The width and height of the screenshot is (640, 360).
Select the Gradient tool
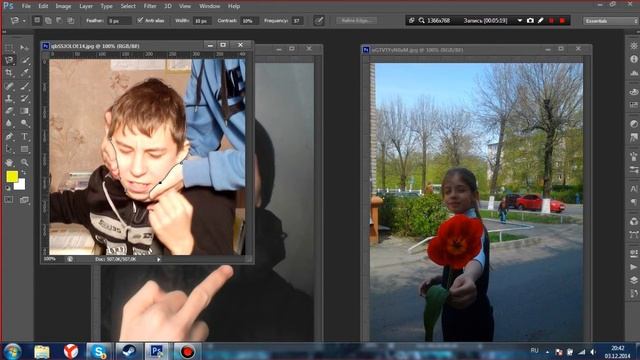24,111
